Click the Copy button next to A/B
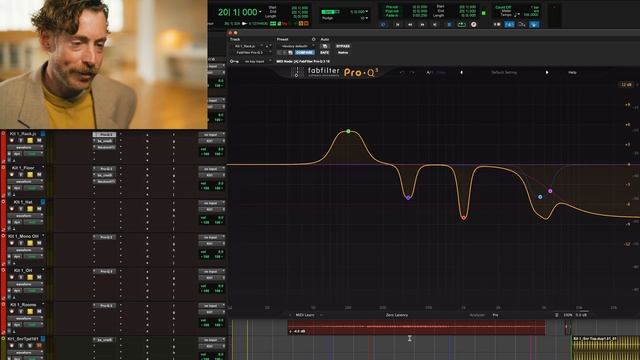Image resolution: width=640 pixels, height=360 pixels. point(441,72)
